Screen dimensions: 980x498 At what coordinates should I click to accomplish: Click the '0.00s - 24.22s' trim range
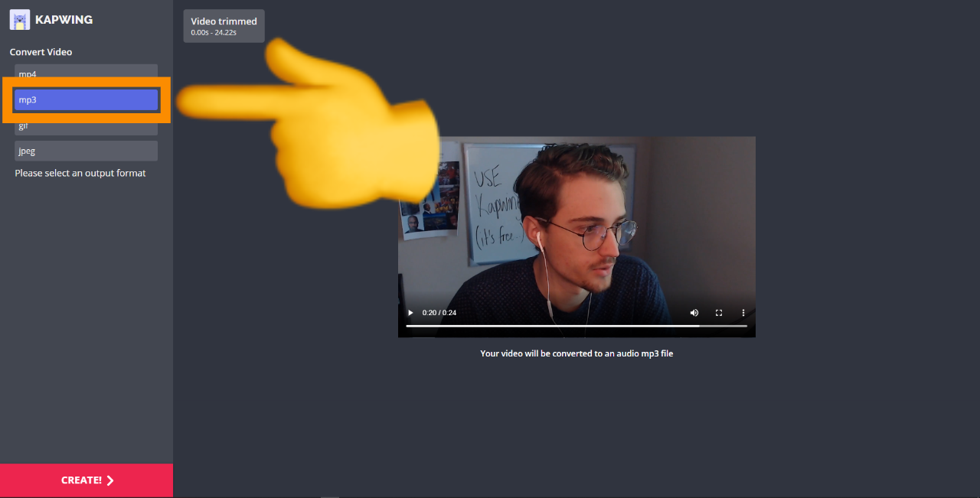coord(214,33)
